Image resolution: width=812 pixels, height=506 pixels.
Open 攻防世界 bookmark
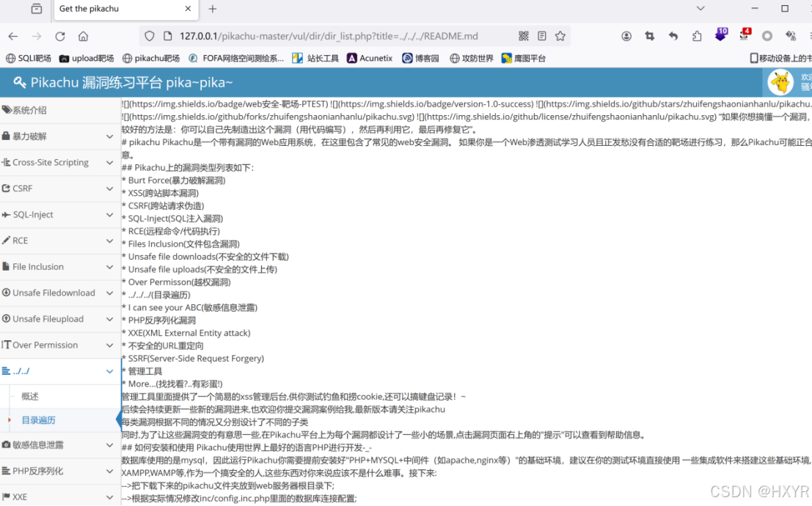coord(471,58)
